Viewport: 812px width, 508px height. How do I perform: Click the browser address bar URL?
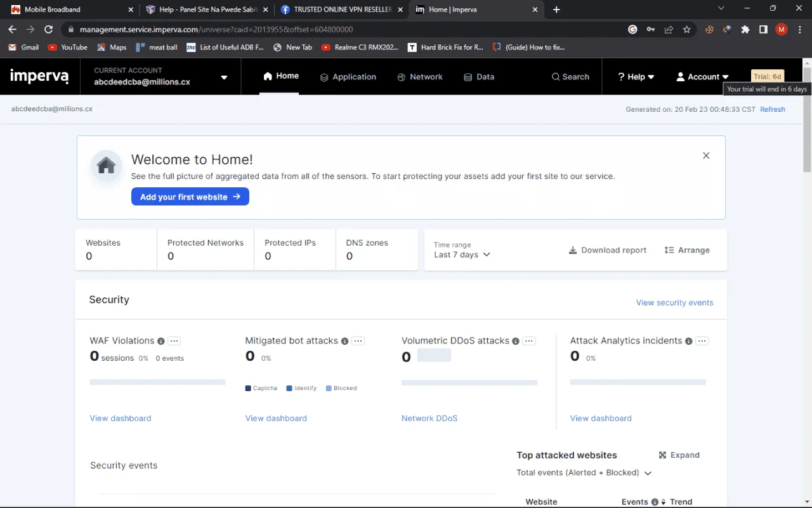(x=216, y=29)
